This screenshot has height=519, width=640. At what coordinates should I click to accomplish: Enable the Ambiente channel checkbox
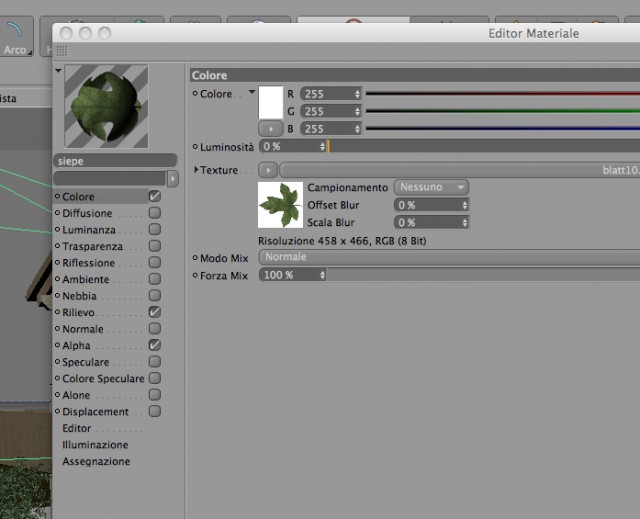tap(155, 279)
